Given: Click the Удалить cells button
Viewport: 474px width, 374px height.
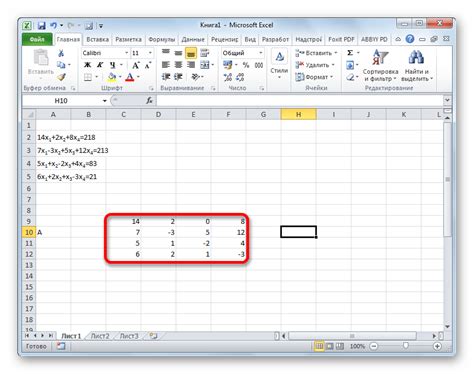Looking at the screenshot, I should 315,65.
